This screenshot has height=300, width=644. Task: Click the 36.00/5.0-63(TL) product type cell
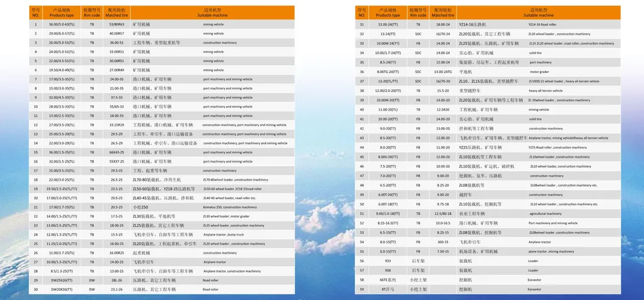click(61, 24)
